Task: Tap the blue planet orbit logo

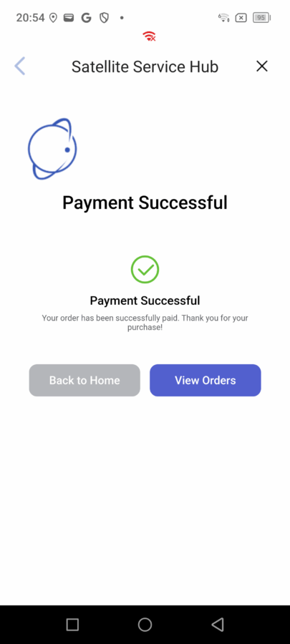Action: coord(52,149)
